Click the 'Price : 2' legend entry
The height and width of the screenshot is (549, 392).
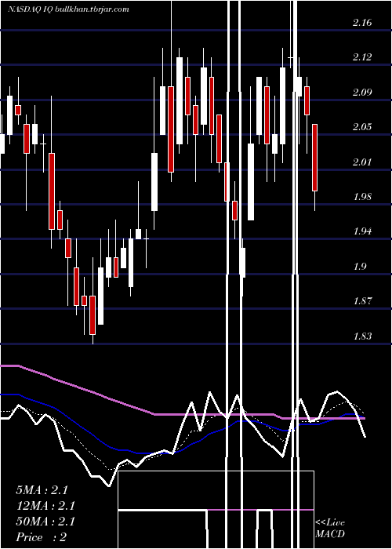(41, 537)
